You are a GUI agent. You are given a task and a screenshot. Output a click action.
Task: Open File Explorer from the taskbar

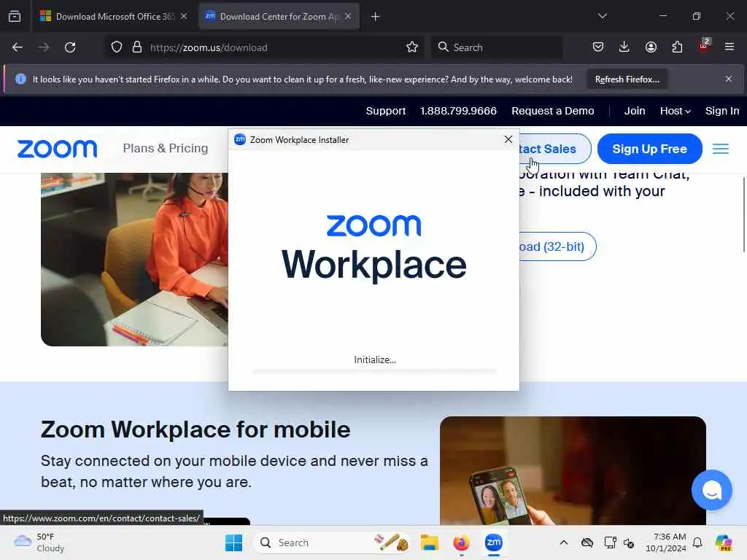click(429, 542)
